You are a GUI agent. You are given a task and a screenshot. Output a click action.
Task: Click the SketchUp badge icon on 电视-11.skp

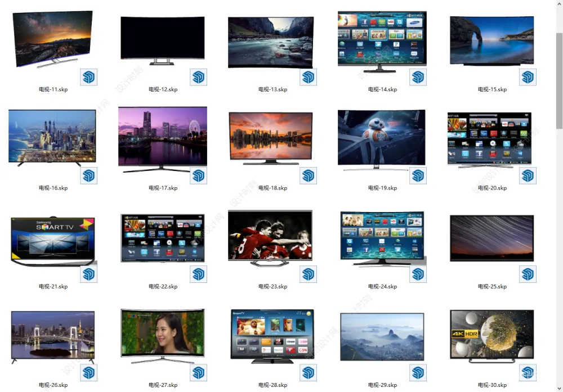[x=89, y=77]
